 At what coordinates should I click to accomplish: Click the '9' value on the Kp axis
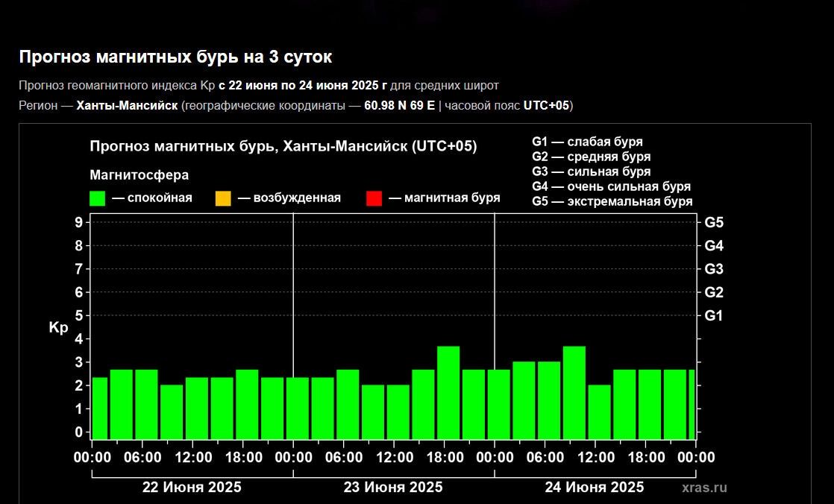point(78,222)
